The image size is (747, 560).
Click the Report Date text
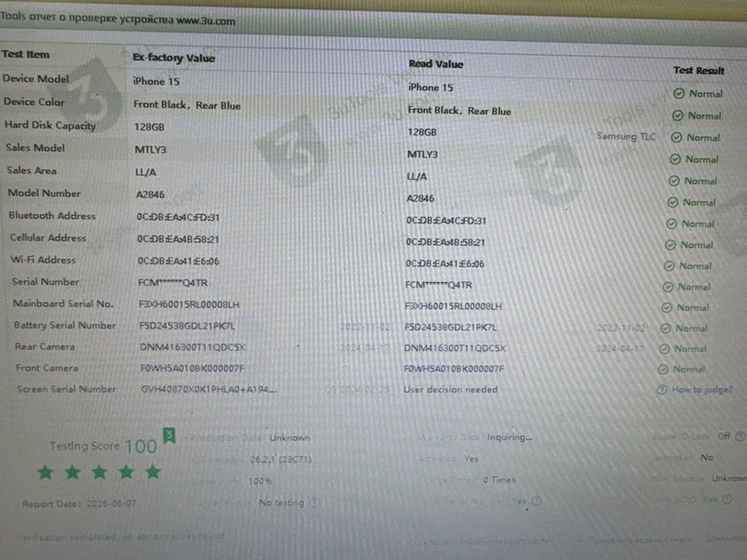[79, 504]
